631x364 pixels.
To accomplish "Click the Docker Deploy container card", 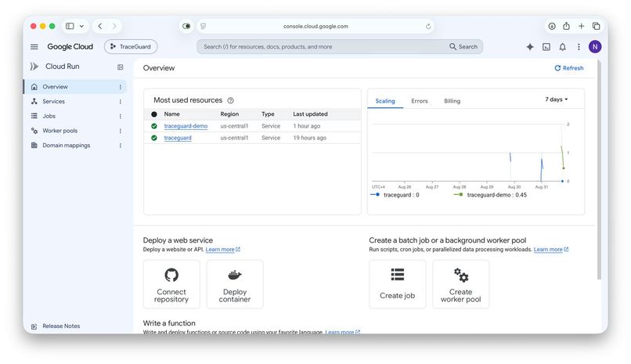I will (x=235, y=284).
